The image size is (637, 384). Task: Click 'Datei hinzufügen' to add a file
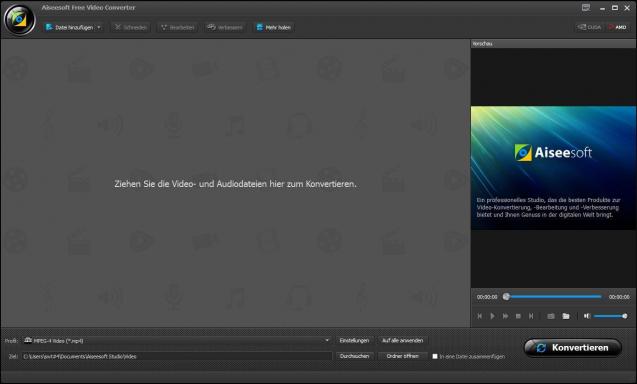click(x=70, y=27)
